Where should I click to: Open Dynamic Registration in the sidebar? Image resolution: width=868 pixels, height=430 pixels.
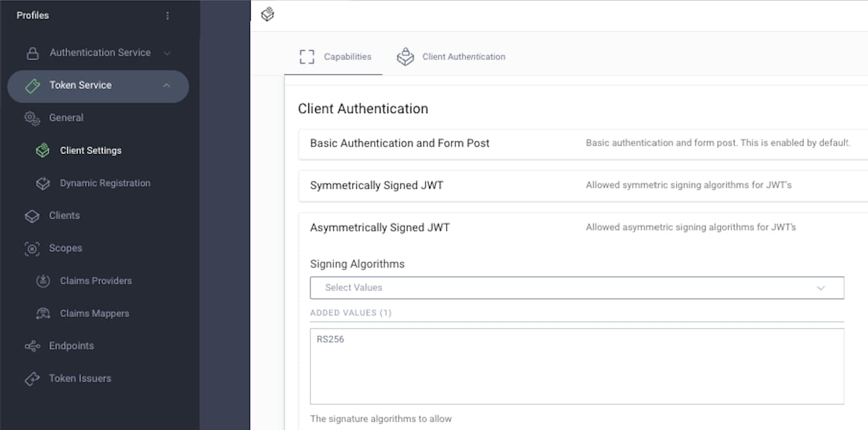[x=105, y=183]
